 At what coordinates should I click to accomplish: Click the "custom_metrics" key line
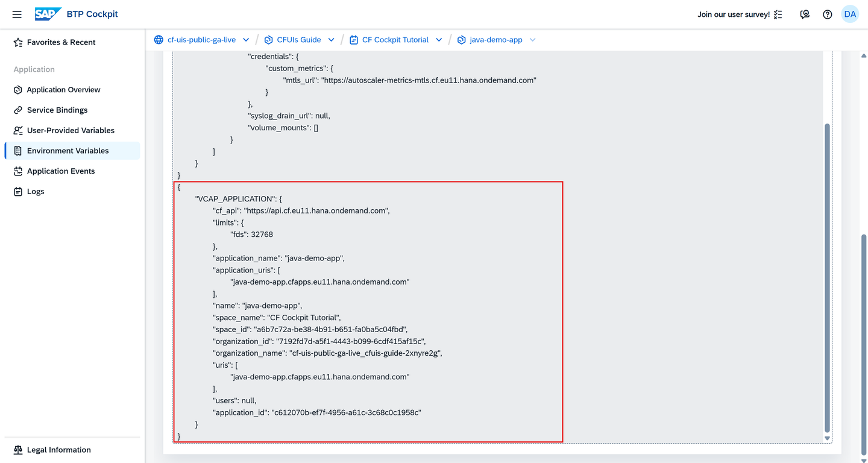(x=300, y=68)
